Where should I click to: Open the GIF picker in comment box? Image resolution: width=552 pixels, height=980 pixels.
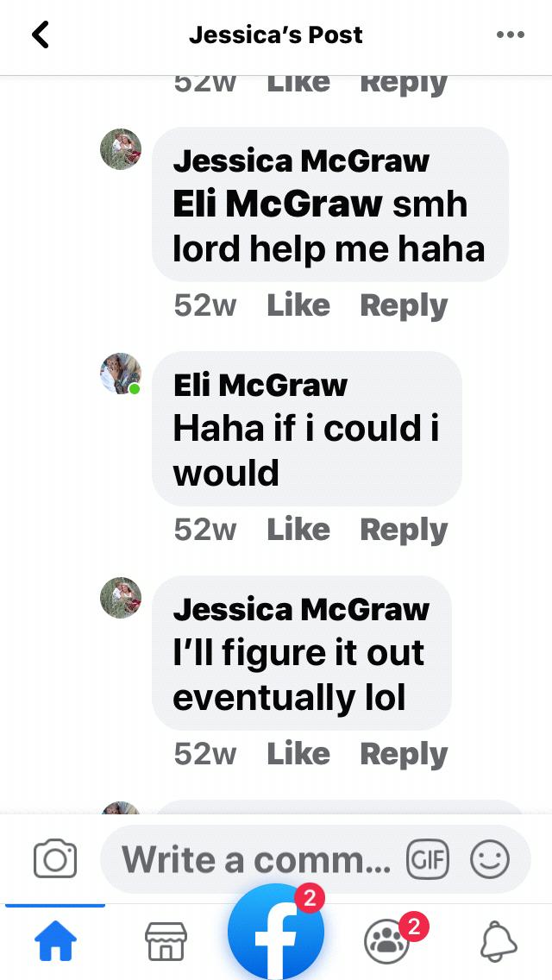tap(428, 859)
